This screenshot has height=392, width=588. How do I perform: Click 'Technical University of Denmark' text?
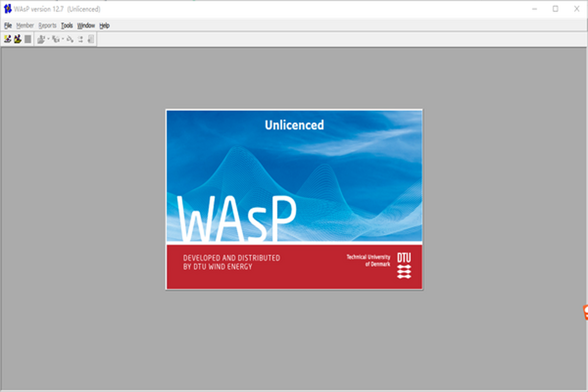368,260
